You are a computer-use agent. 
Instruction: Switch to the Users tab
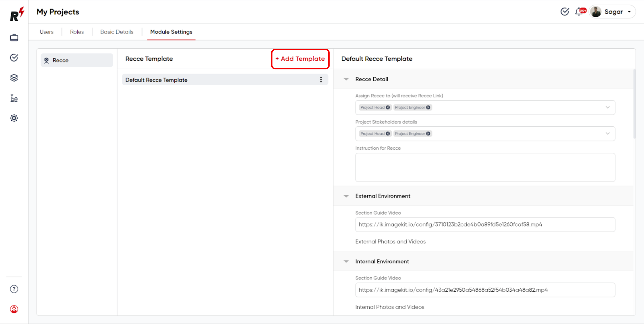click(47, 32)
